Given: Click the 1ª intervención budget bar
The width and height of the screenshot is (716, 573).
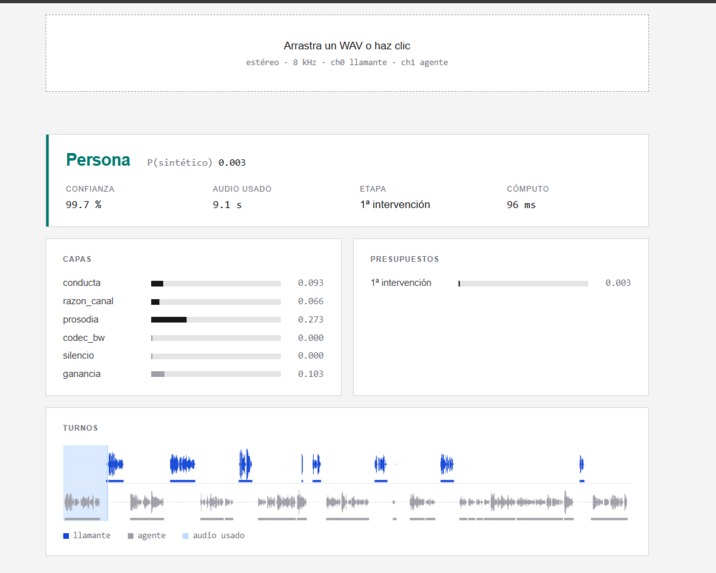Looking at the screenshot, I should pyautogui.click(x=523, y=284).
